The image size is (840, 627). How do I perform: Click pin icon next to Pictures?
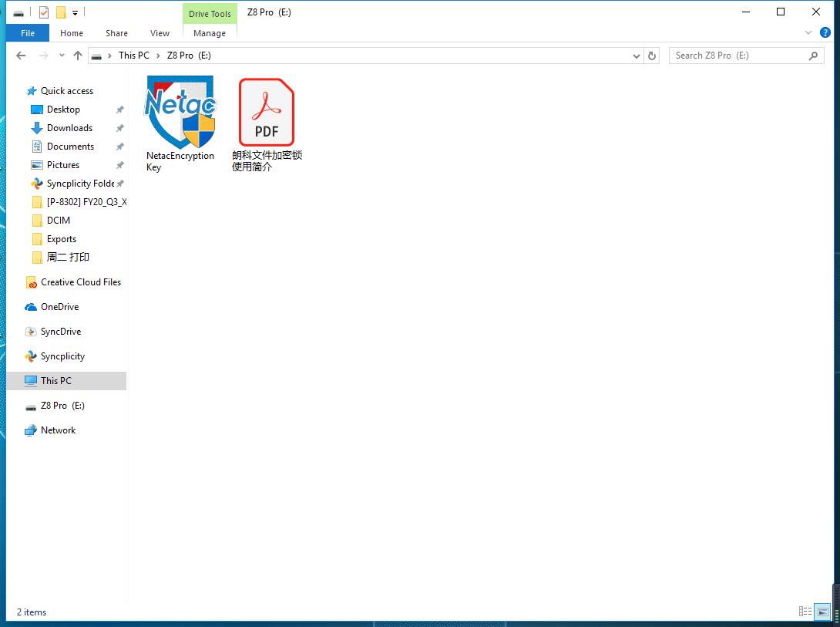[120, 165]
